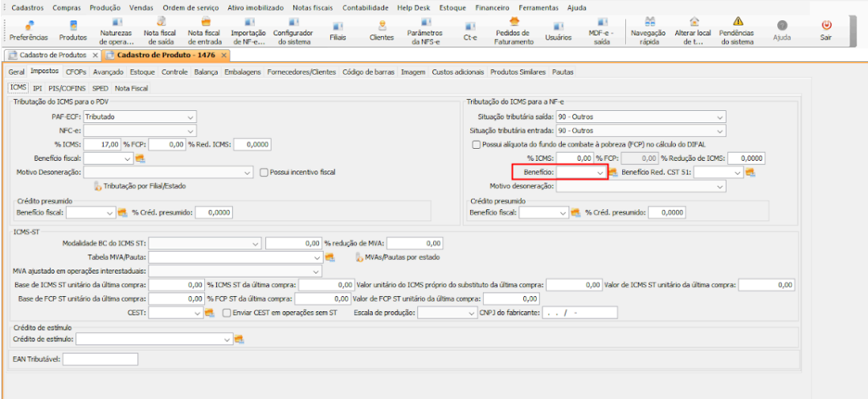Image resolution: width=868 pixels, height=399 pixels.
Task: Open Situação tributária saída dropdown
Action: (x=719, y=117)
